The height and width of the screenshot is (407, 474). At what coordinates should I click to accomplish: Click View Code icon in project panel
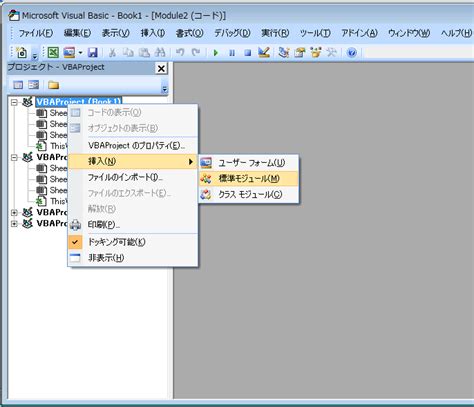(x=18, y=85)
